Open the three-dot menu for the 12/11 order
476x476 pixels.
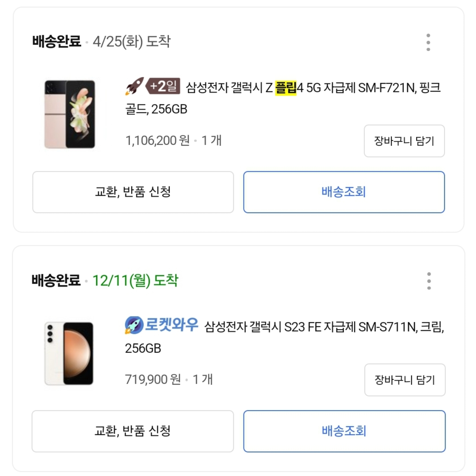click(429, 281)
